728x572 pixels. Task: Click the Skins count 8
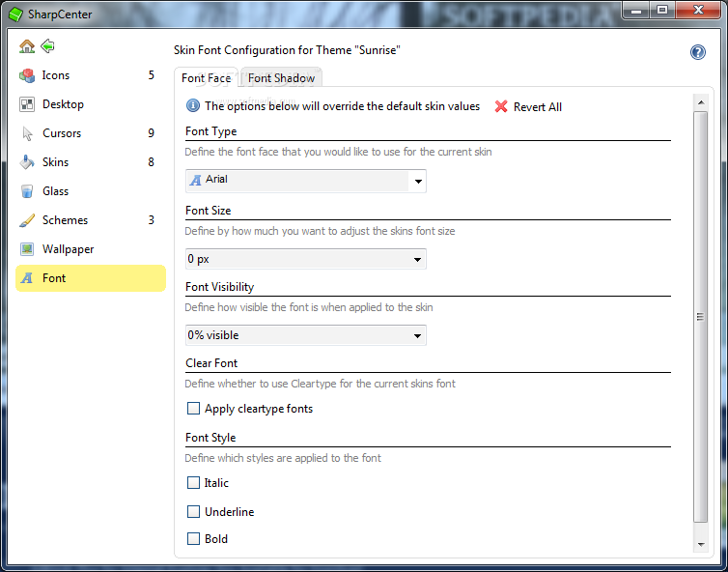coord(152,162)
